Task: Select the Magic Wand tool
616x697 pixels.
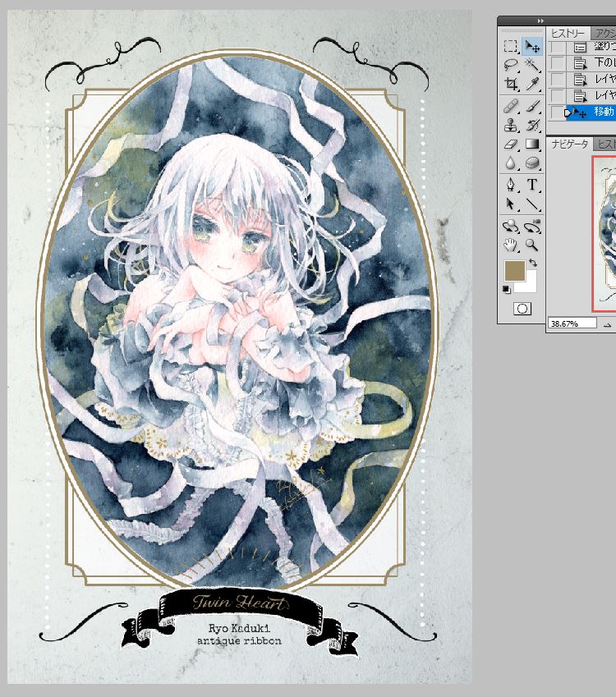Action: click(532, 65)
